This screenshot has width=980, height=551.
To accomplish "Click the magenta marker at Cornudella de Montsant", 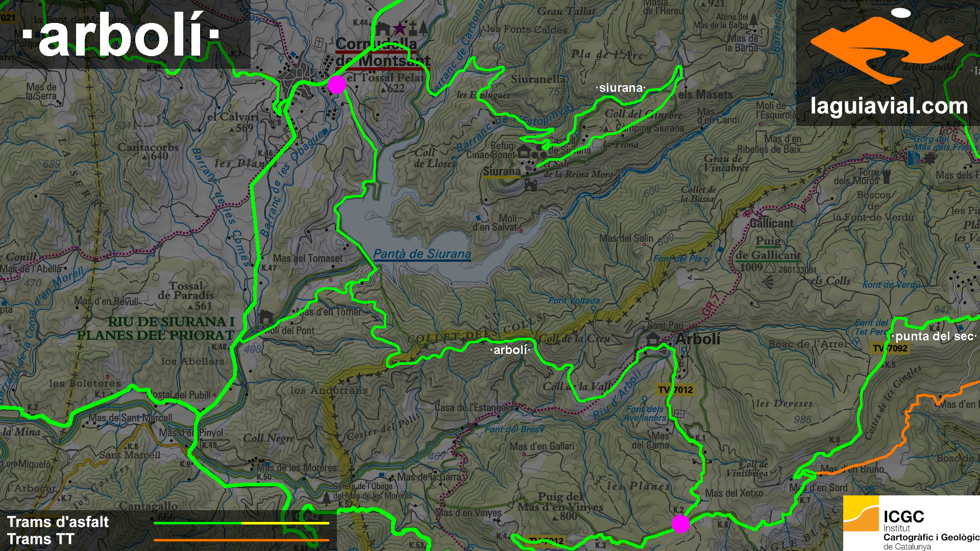I will [337, 85].
